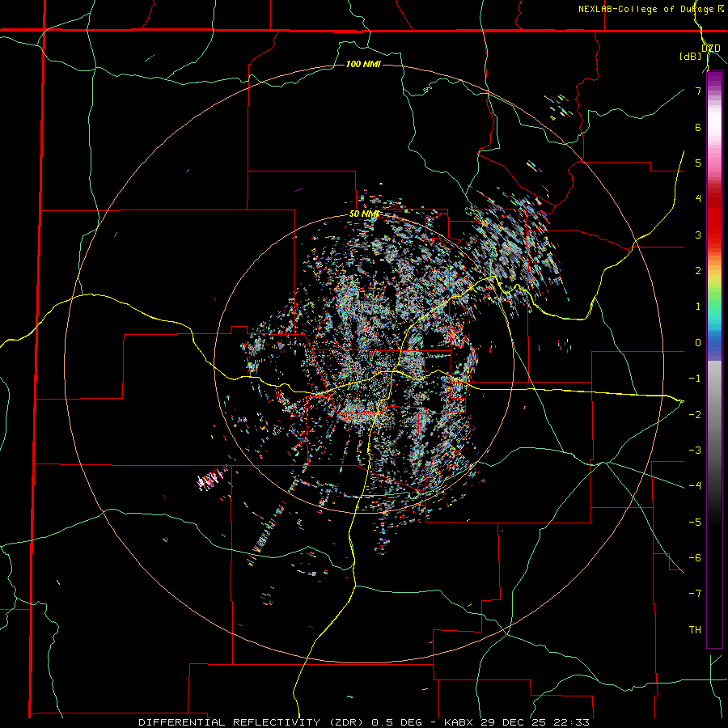Click the -7 dB label on the color scale

tap(695, 594)
